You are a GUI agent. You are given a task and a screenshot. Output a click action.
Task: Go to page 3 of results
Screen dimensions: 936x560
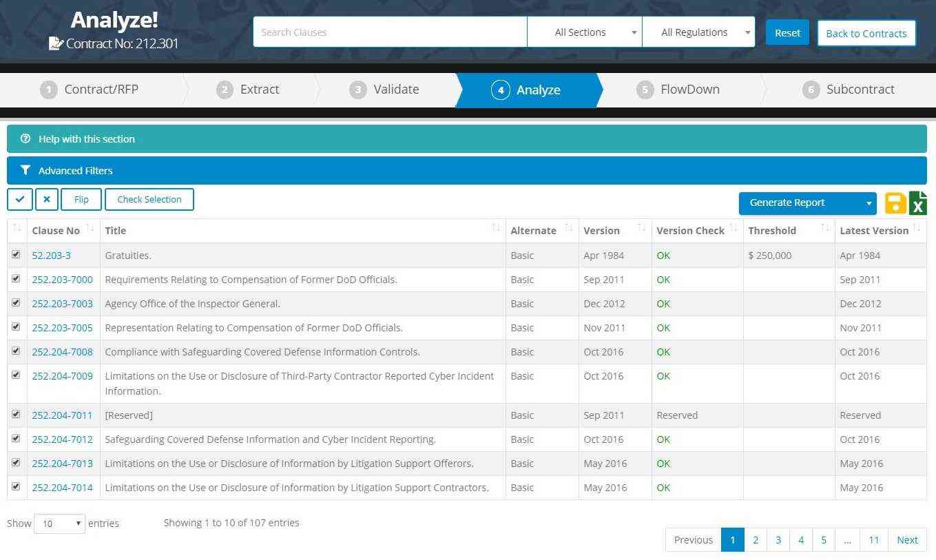778,539
